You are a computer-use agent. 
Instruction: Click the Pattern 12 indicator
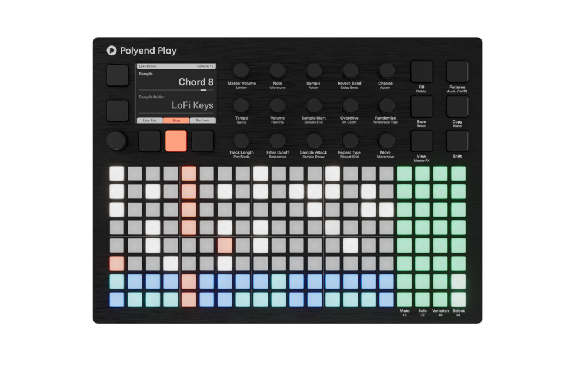point(205,66)
